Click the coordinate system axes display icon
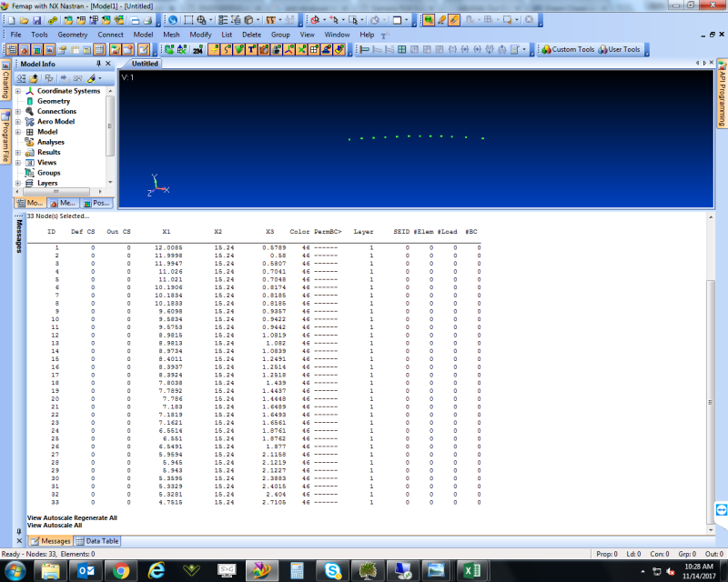The height and width of the screenshot is (582, 728). pos(288,49)
